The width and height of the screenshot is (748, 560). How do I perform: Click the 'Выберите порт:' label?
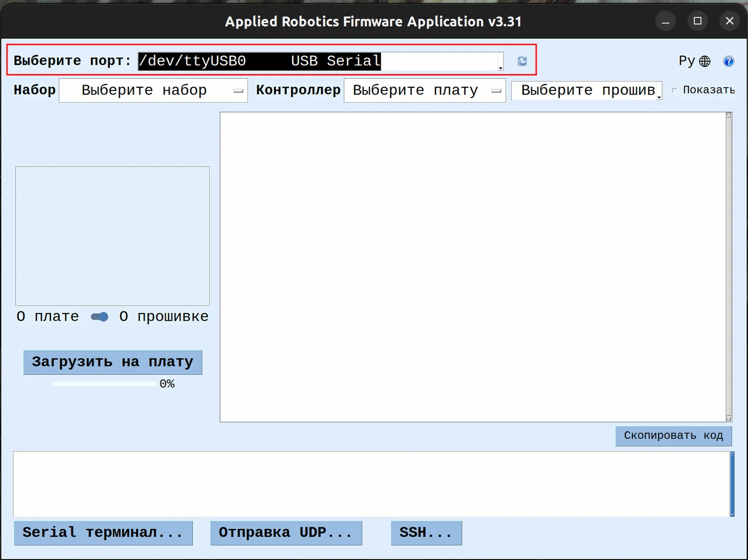tap(72, 61)
